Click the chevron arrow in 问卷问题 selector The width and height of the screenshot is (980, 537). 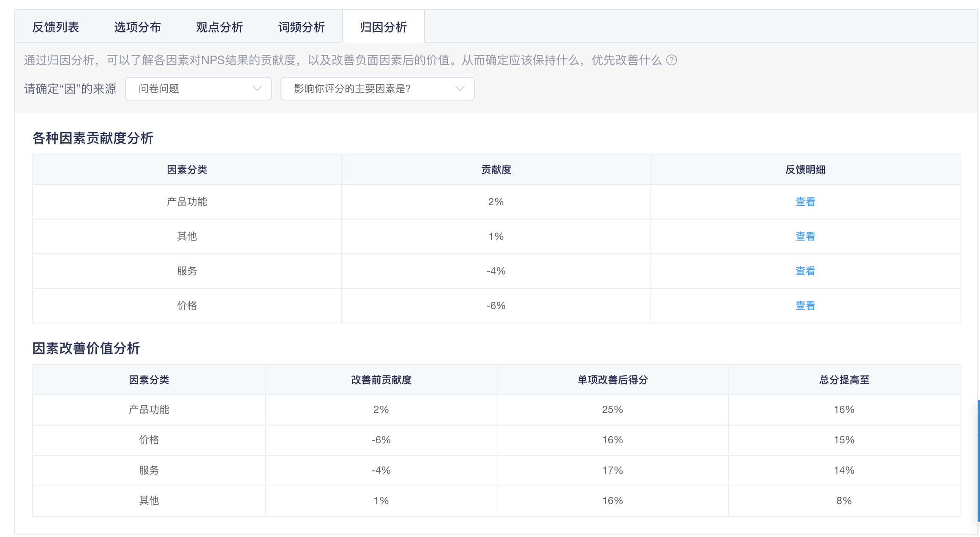tap(257, 89)
